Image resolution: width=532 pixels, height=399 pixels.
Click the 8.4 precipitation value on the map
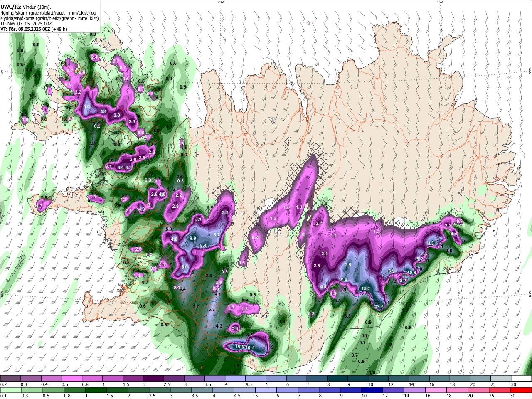(x=203, y=246)
